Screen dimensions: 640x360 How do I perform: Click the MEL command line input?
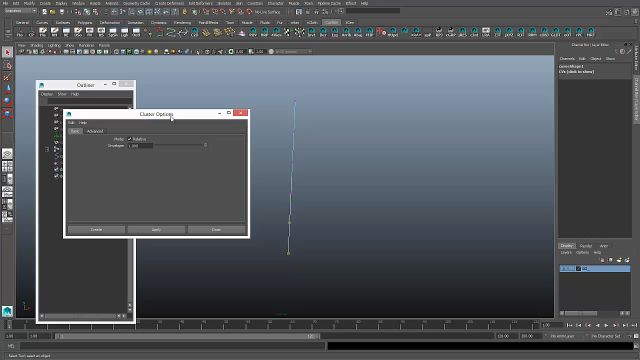coord(173,346)
